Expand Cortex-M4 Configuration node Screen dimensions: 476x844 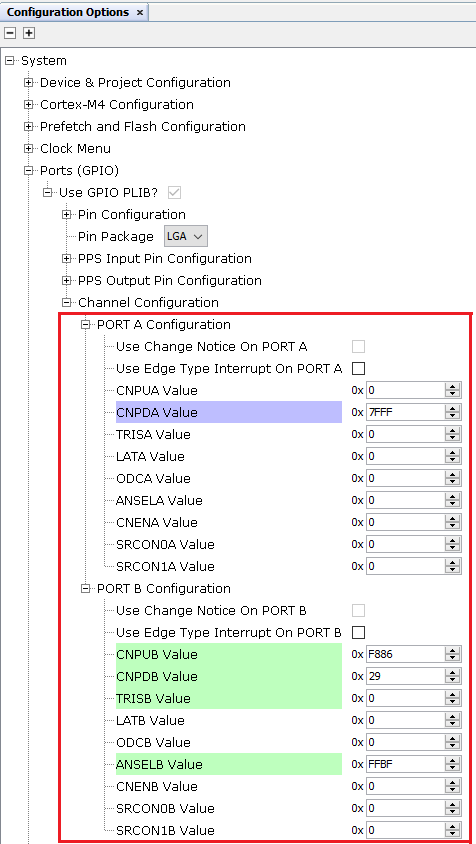(29, 105)
